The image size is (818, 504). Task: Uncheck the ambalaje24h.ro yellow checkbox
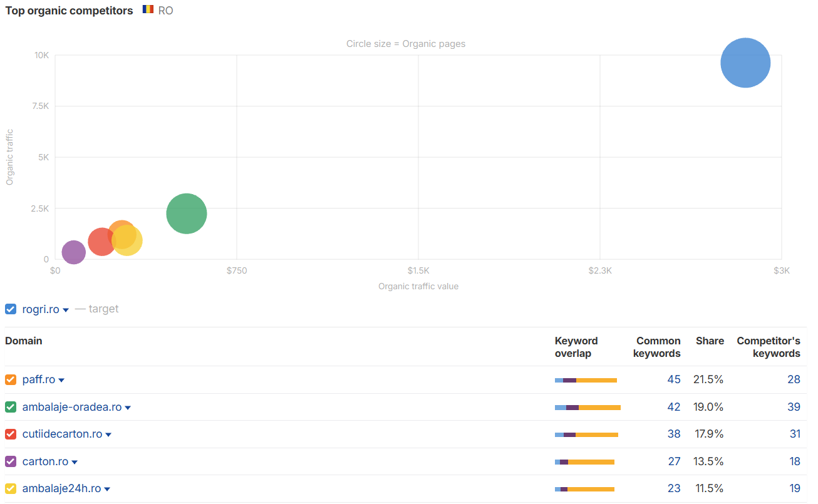point(11,489)
